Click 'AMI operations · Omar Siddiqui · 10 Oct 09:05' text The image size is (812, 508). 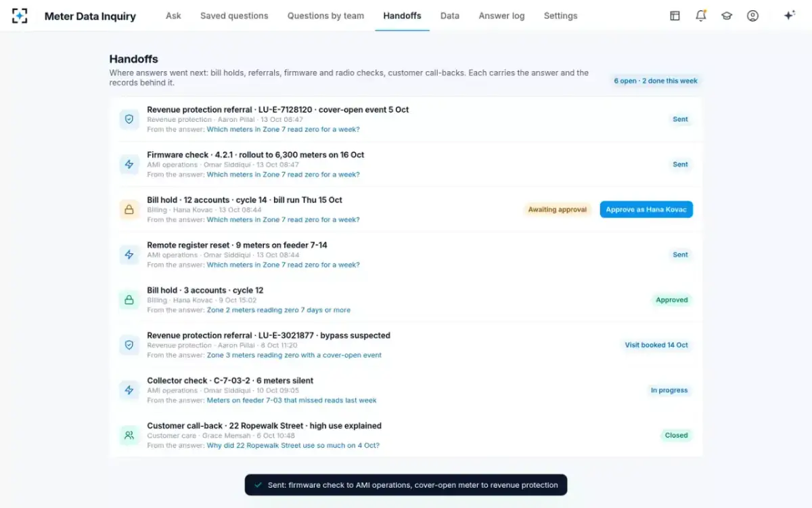click(223, 391)
